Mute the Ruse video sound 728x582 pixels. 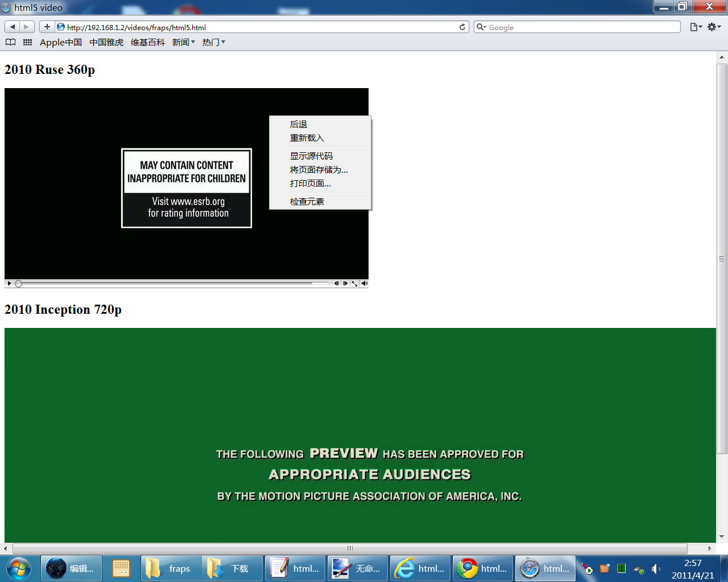pyautogui.click(x=364, y=283)
